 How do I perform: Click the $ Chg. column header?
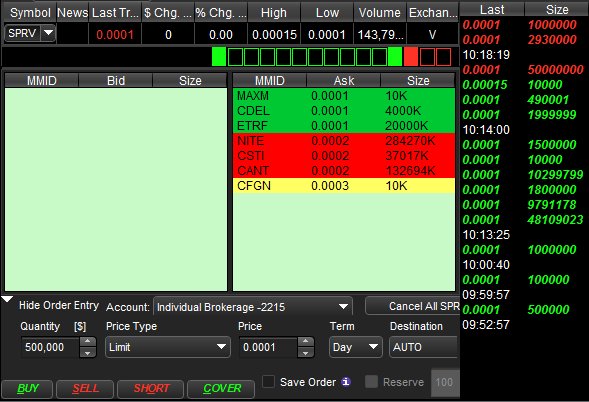click(x=168, y=13)
